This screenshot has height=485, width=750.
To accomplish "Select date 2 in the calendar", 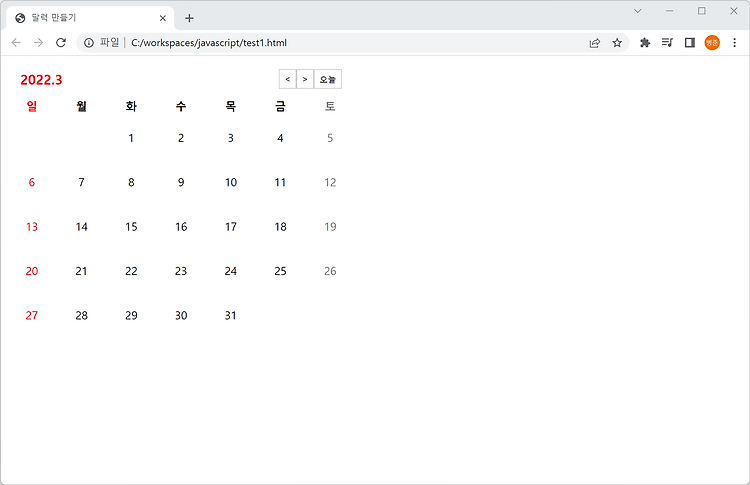I will click(x=181, y=138).
